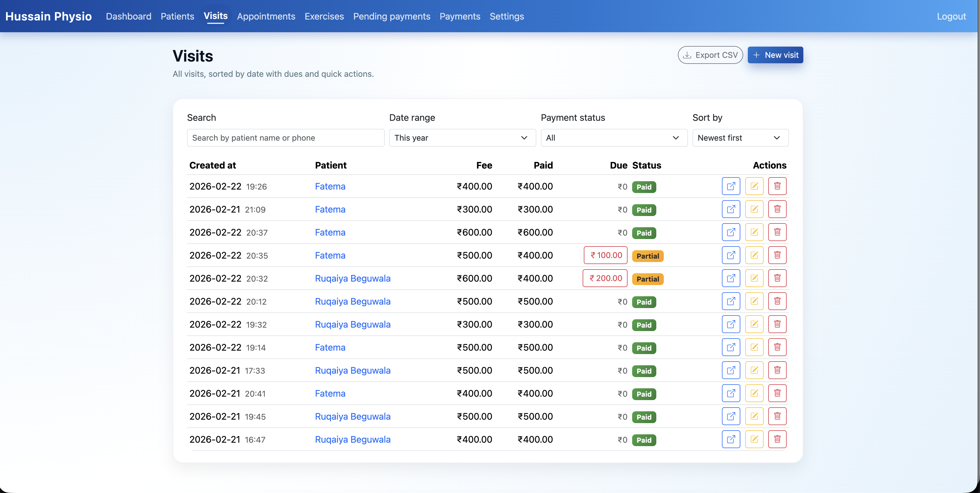Screen dimensions: 980x493
Task: Delete the 20:37 Fatema visit
Action: pyautogui.click(x=777, y=232)
